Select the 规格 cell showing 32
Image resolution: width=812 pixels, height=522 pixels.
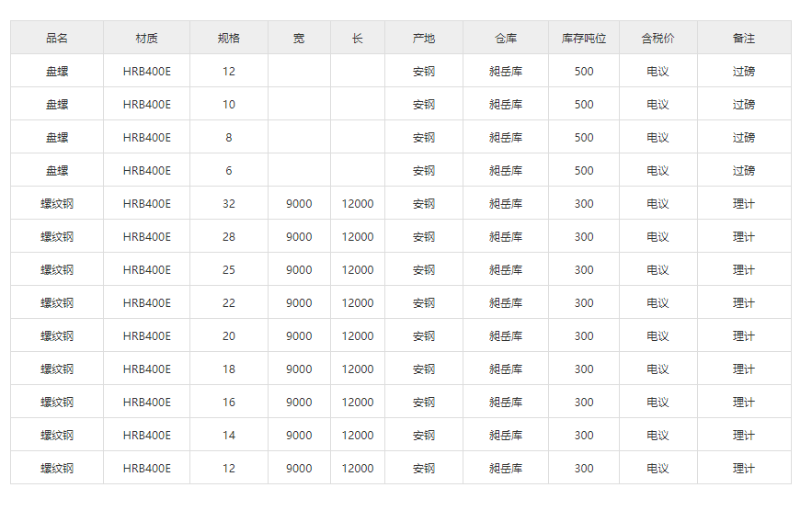click(229, 203)
